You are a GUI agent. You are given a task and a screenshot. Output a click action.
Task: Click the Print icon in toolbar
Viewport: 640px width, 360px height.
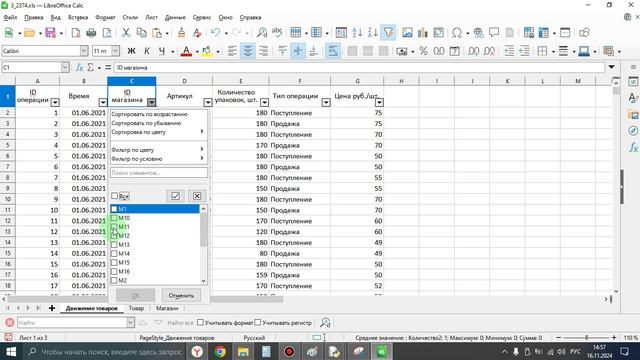coord(91,33)
